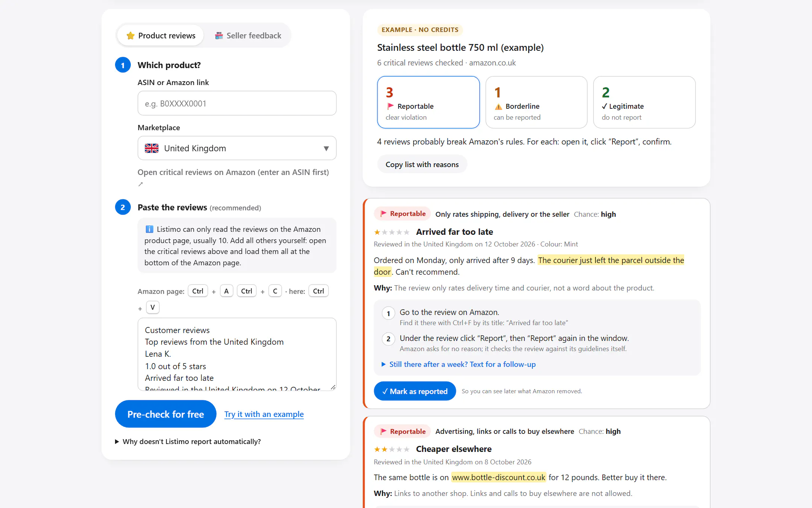This screenshot has height=508, width=812.
Task: Click the Mark as reported button
Action: coord(415,391)
